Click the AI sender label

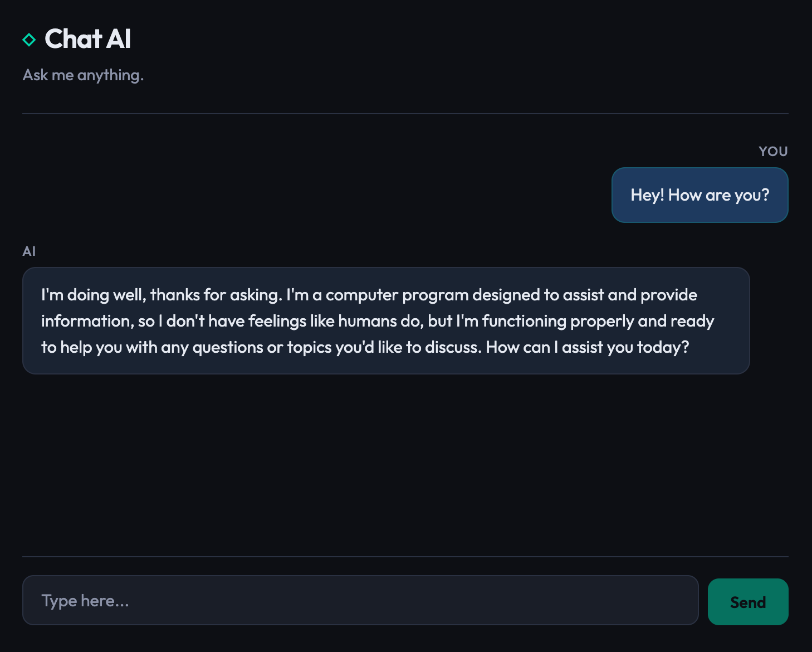click(29, 251)
